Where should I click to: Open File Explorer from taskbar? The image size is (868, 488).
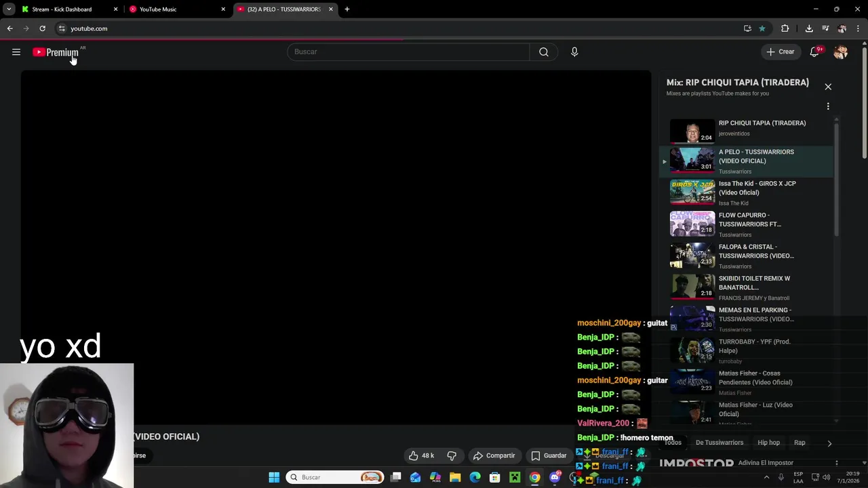point(455,477)
